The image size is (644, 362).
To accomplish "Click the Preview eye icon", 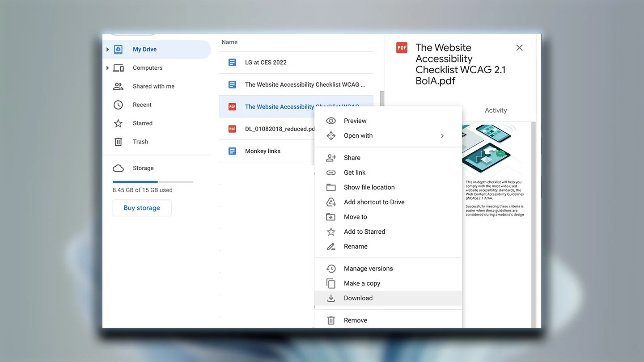I will tap(331, 121).
